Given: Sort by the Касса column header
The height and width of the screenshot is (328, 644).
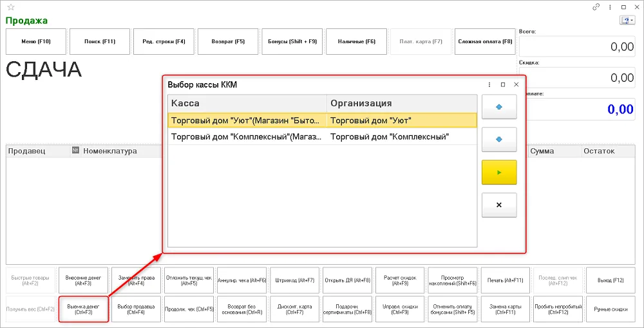Looking at the screenshot, I should tap(247, 103).
